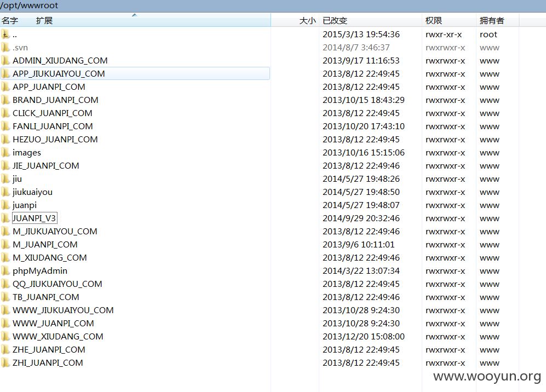
Task: Sort by the 扩展 extension column header
Action: click(x=44, y=21)
